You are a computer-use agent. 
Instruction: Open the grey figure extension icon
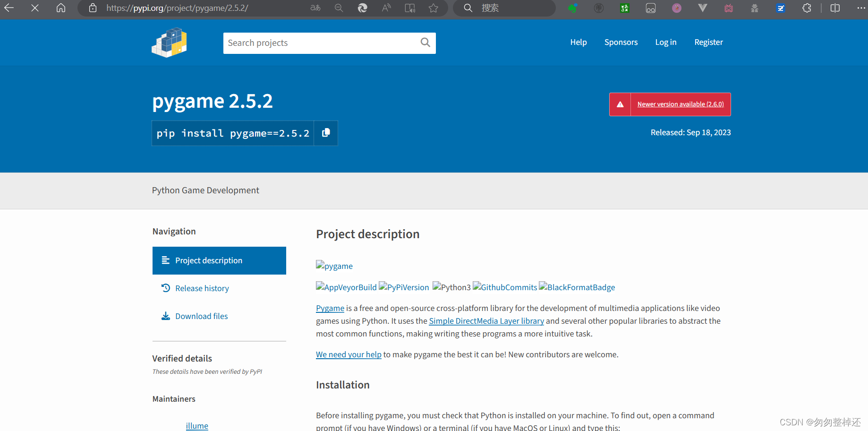pos(755,8)
